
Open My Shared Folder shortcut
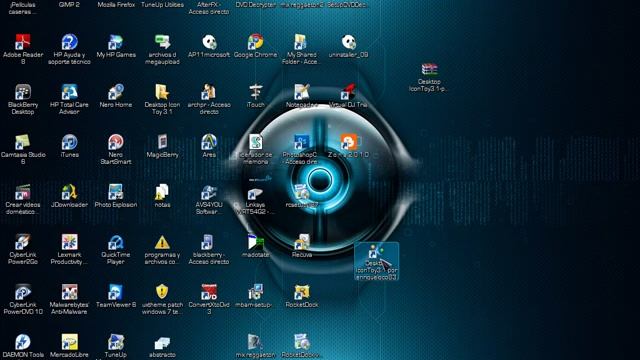(302, 42)
